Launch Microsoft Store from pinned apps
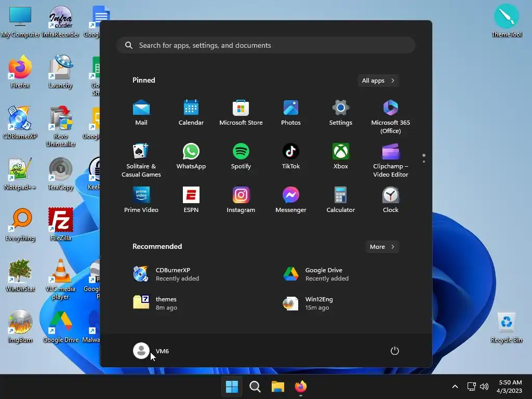This screenshot has height=399, width=532. (x=241, y=113)
